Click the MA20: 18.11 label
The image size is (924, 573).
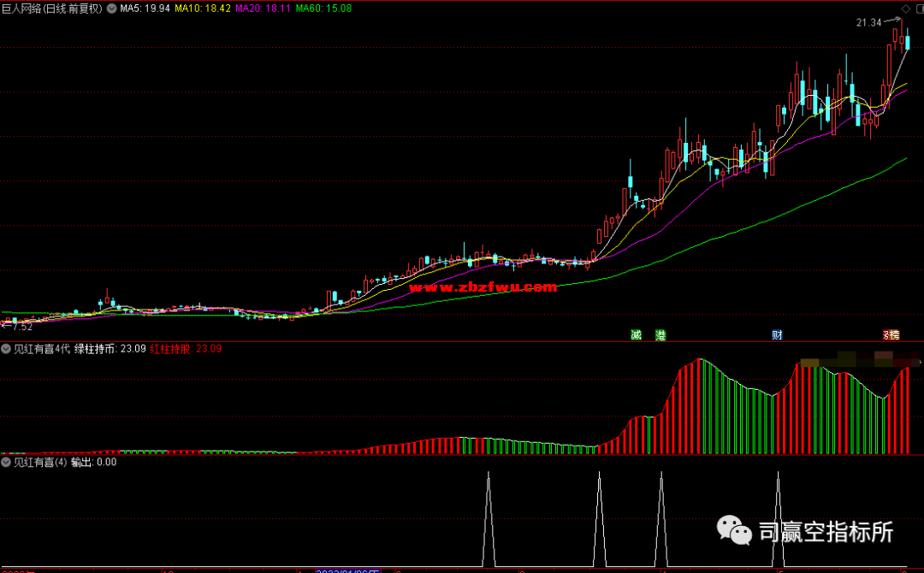pos(263,9)
